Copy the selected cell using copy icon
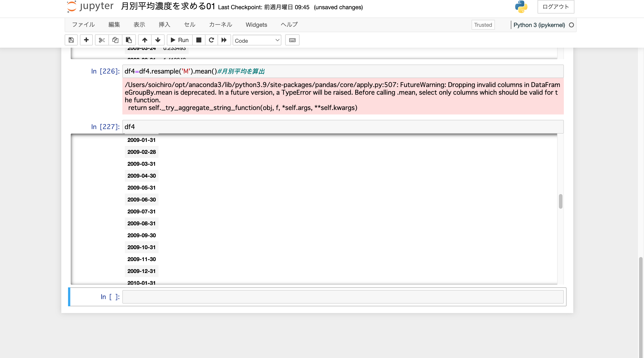The image size is (644, 358). point(115,40)
